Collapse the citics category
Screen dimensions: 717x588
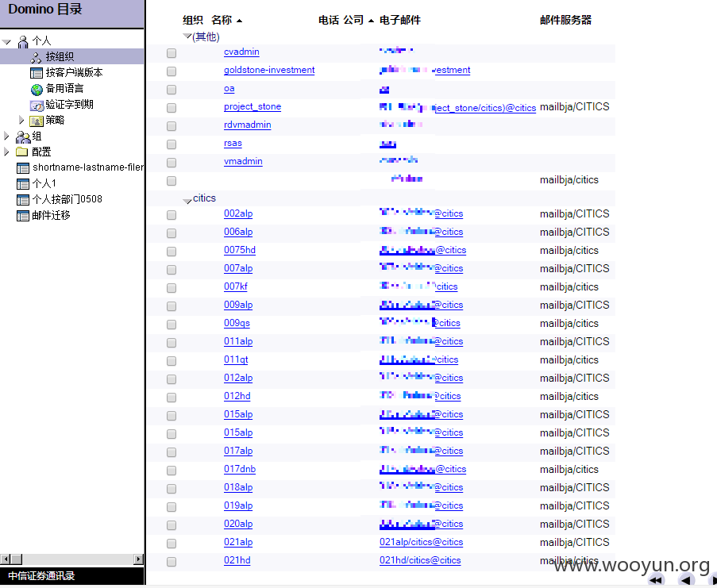(187, 201)
